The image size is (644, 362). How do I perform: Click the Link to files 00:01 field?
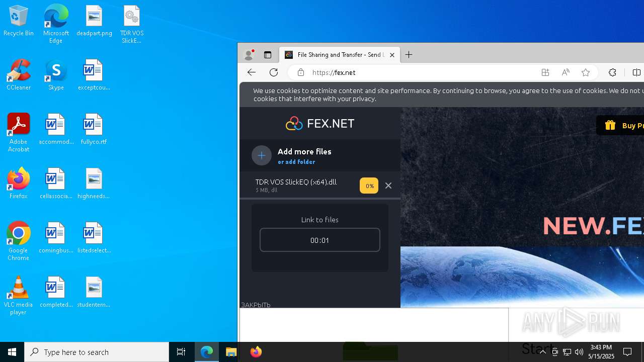click(320, 240)
